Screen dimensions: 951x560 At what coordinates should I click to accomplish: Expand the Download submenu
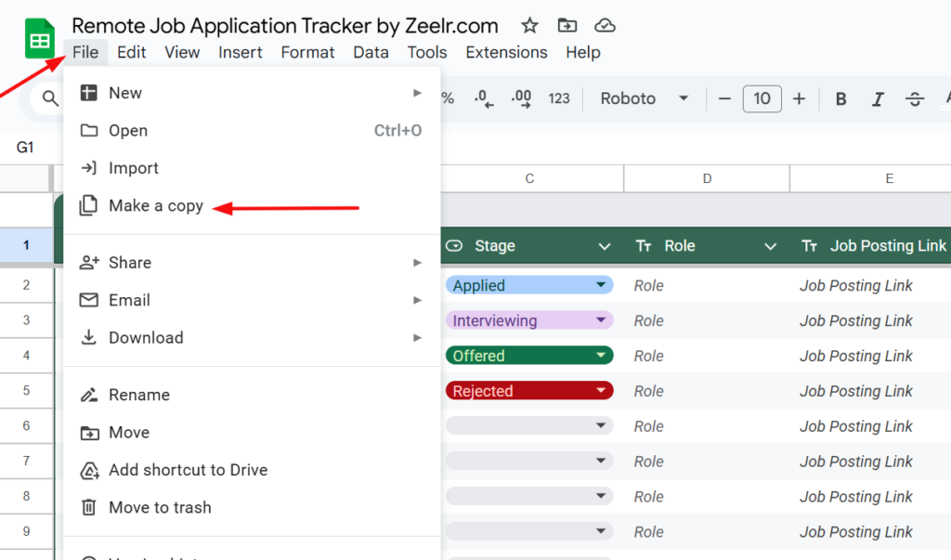252,338
